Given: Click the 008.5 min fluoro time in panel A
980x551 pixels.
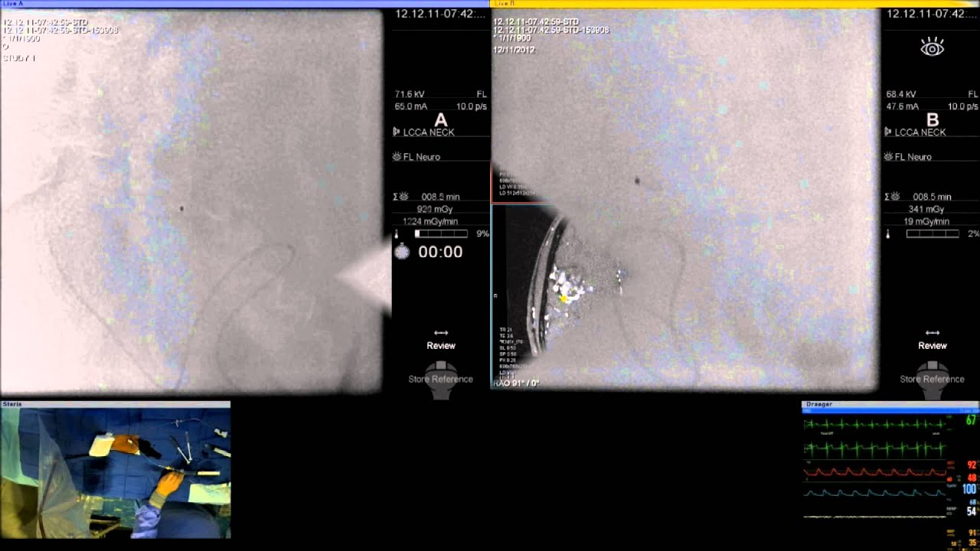Looking at the screenshot, I should pyautogui.click(x=440, y=197).
